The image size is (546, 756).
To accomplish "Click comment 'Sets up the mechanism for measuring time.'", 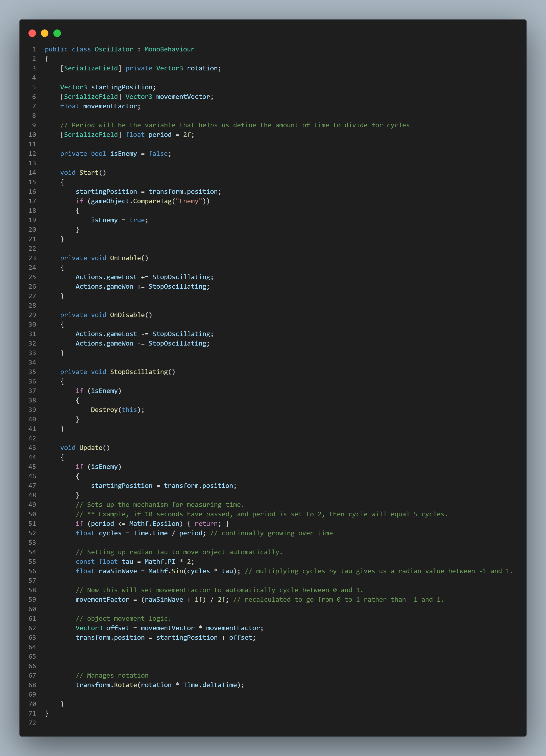I will (160, 505).
